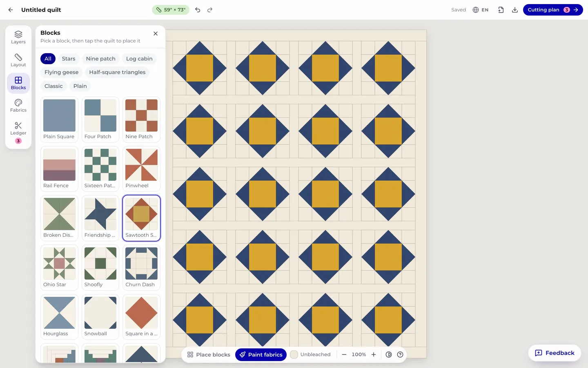Screen dimensions: 588x368
Task: Filter blocks by Classic
Action: 53,86
